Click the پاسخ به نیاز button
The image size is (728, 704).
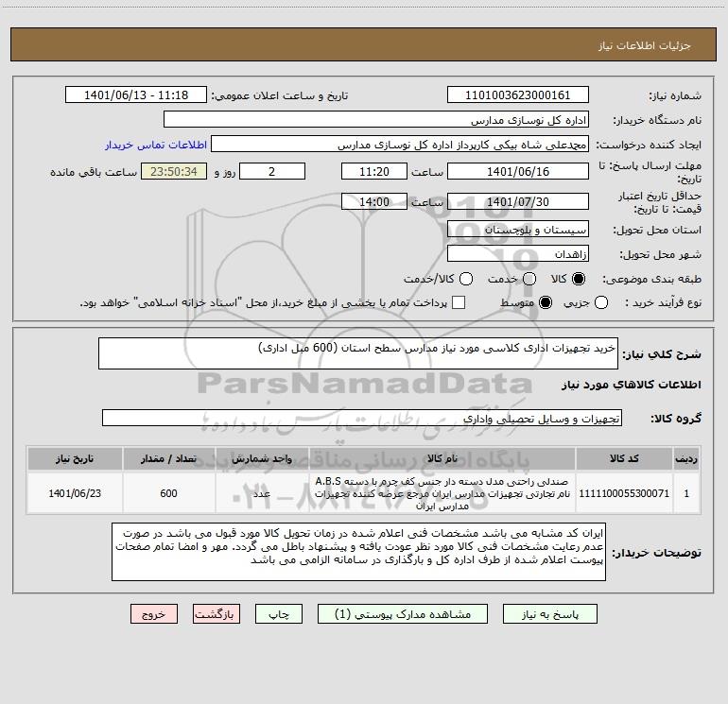pyautogui.click(x=549, y=614)
